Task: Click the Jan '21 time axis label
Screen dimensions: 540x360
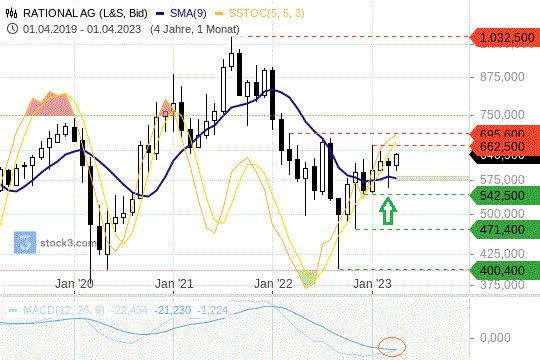Action: tap(174, 284)
